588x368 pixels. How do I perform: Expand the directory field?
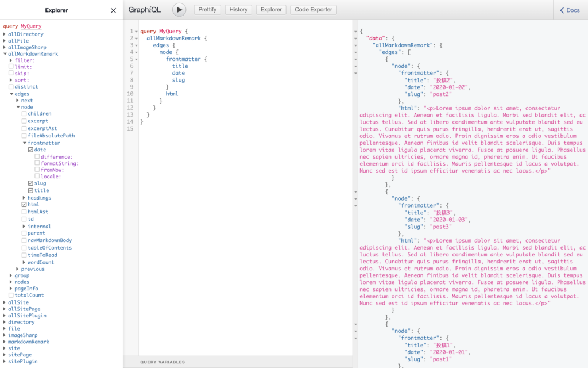tap(5, 322)
